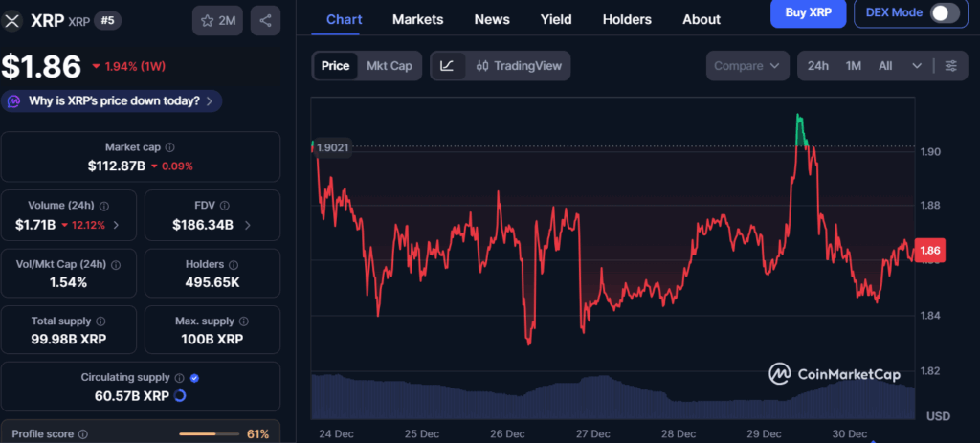Go to the Holders tab
The image size is (980, 443).
click(x=627, y=19)
